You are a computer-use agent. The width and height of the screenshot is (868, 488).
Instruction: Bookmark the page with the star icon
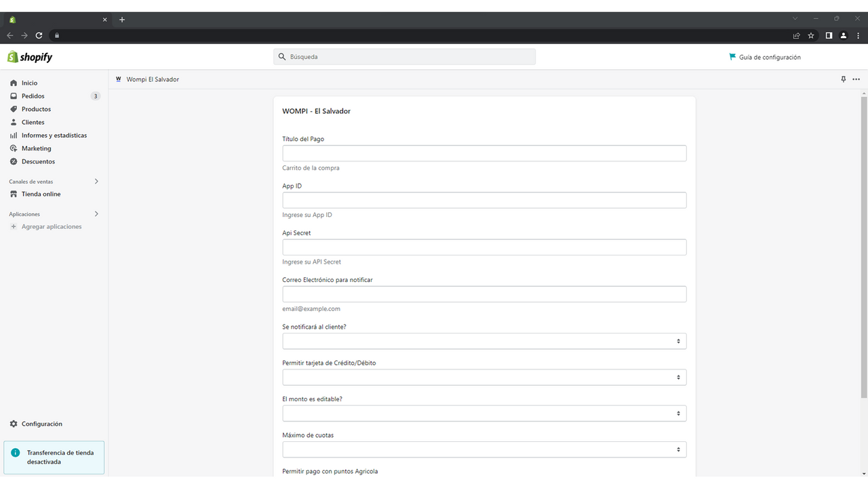pos(811,36)
